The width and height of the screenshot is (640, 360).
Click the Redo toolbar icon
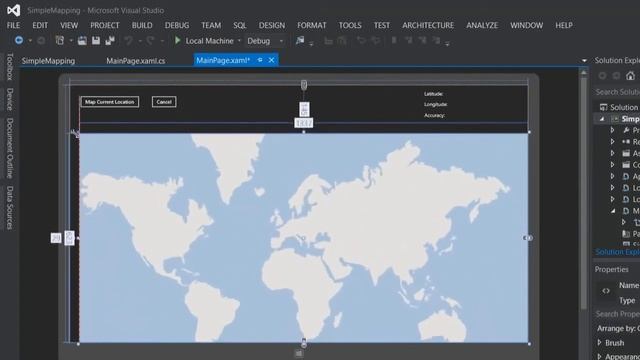tap(151, 40)
